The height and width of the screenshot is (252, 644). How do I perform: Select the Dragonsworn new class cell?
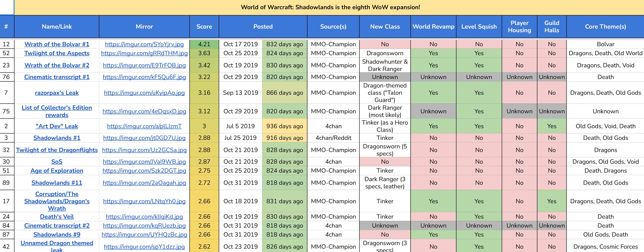[x=385, y=53]
